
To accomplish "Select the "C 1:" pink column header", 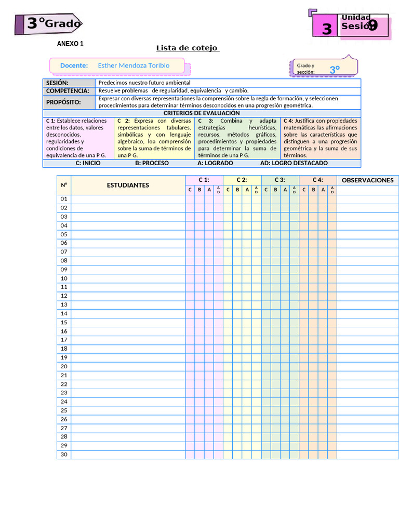I will pos(204,180).
